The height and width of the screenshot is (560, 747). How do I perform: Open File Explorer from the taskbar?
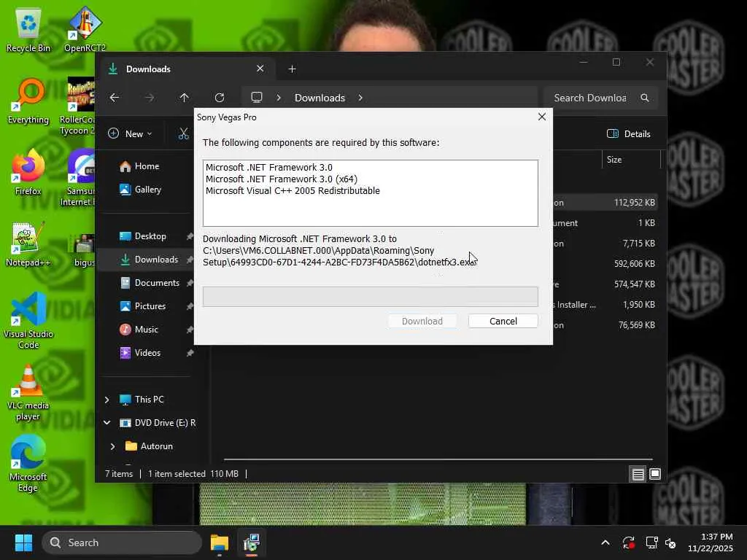click(x=220, y=542)
